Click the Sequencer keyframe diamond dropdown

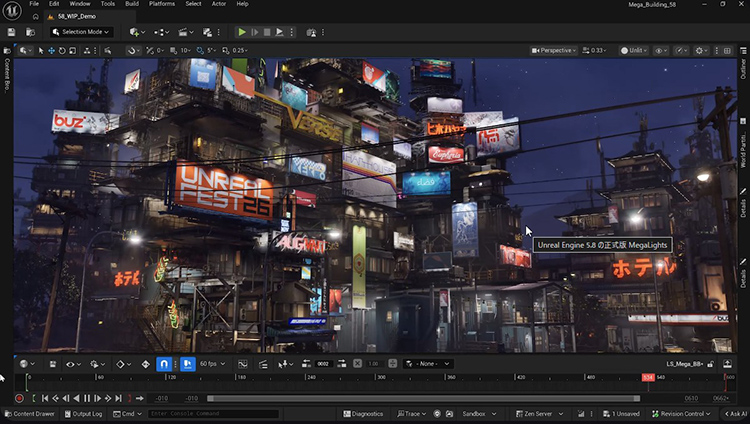(123, 364)
